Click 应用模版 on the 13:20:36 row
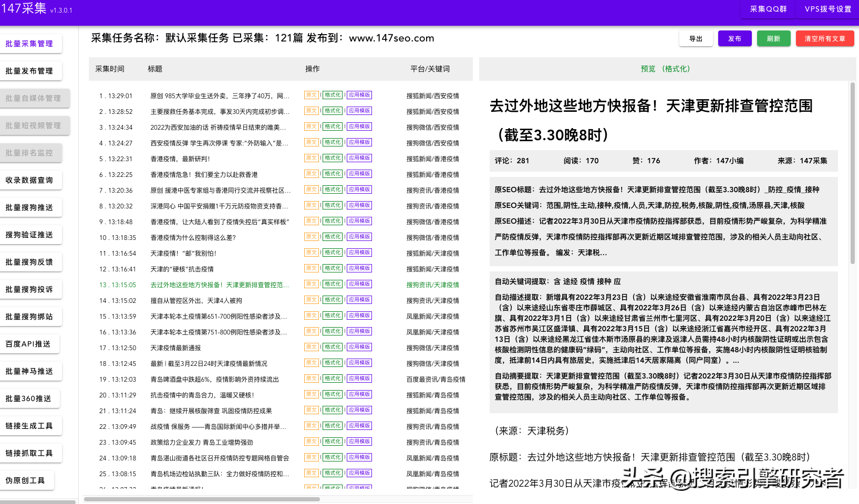859x504 pixels. [x=359, y=190]
